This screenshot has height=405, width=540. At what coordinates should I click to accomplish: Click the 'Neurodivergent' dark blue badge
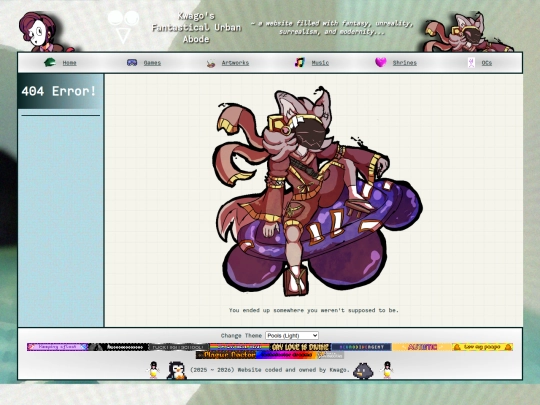coord(361,347)
